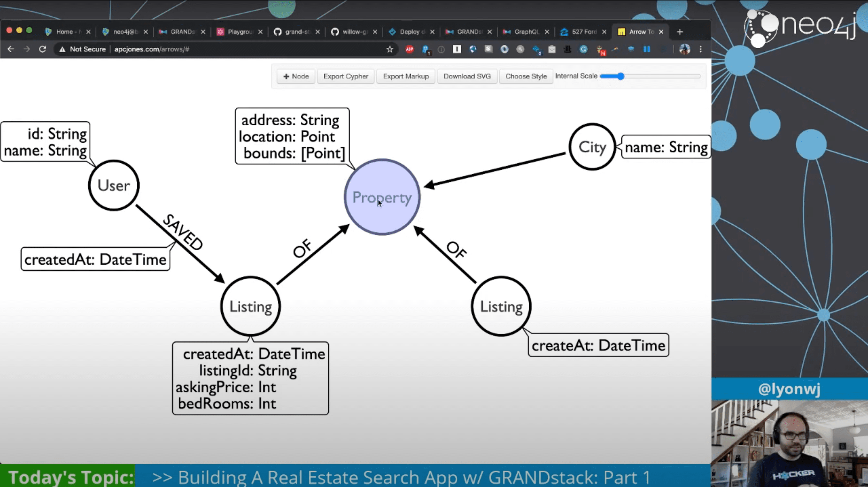Image resolution: width=868 pixels, height=487 pixels.
Task: Open the Chrome three-dot menu
Action: pos(701,49)
